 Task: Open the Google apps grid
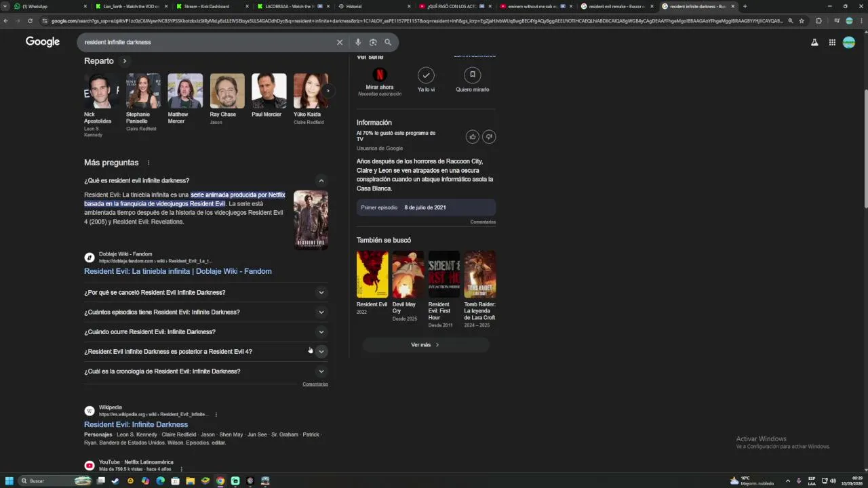click(x=832, y=42)
